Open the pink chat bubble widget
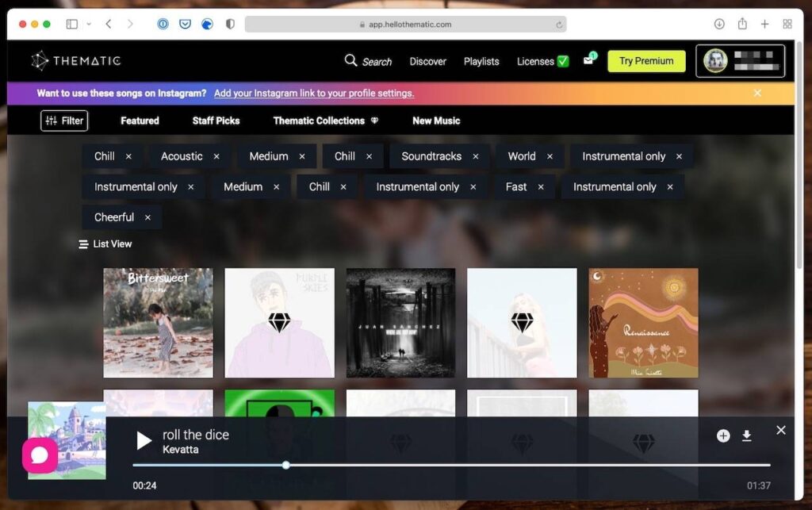812x510 pixels. 40,455
